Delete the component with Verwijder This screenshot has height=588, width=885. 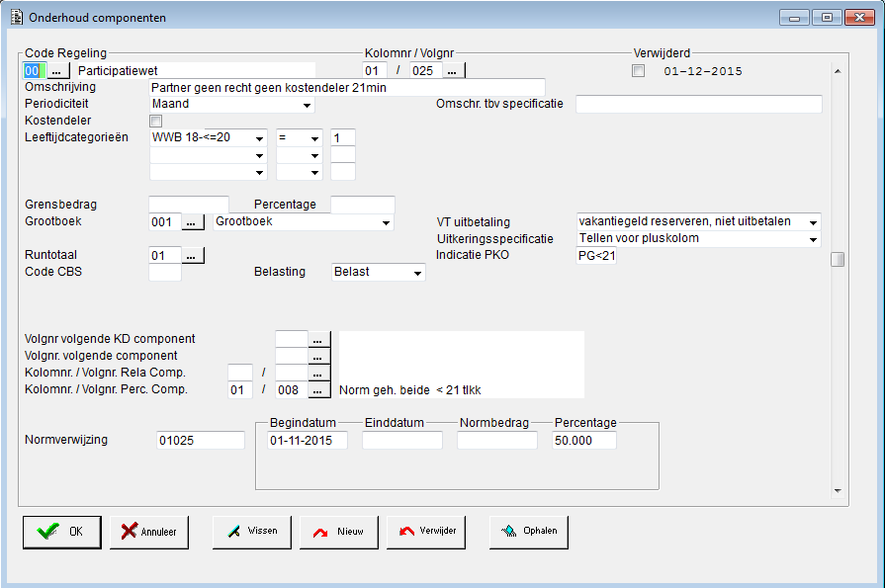[x=426, y=532]
